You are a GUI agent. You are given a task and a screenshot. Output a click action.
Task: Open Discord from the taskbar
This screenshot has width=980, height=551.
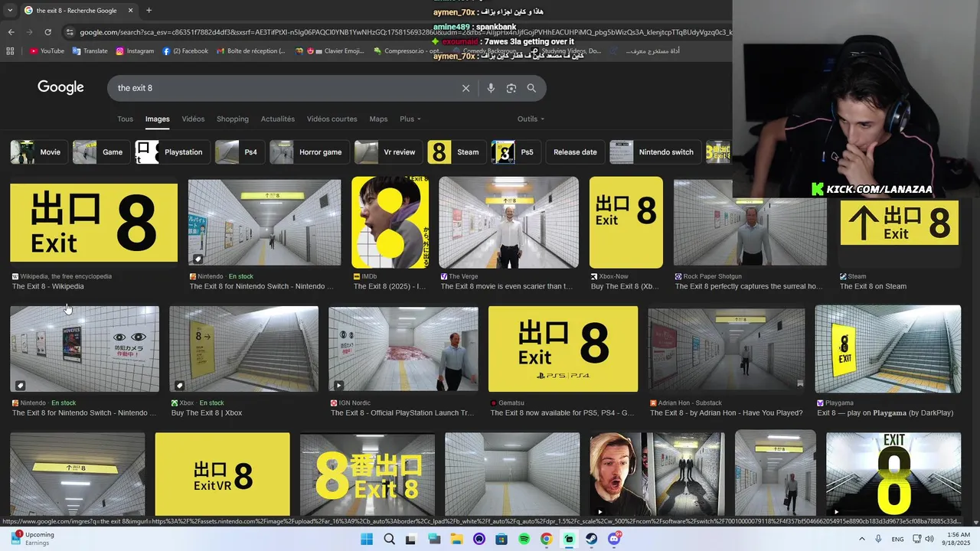click(614, 539)
